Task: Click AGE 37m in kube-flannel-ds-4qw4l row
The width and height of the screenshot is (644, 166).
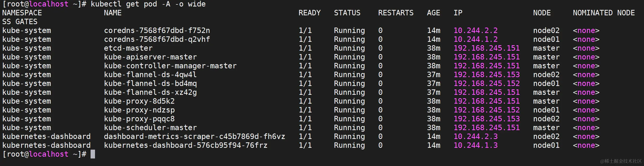Action: pos(434,75)
